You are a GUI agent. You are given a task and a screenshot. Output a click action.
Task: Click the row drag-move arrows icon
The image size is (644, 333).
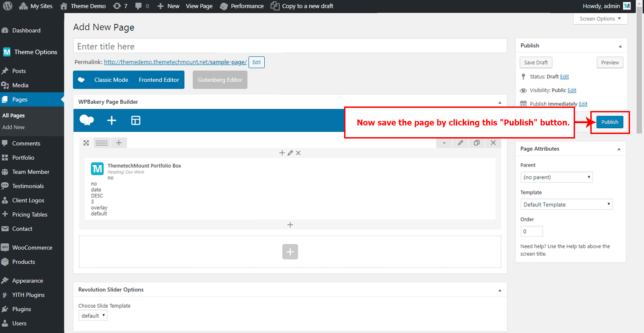point(86,143)
